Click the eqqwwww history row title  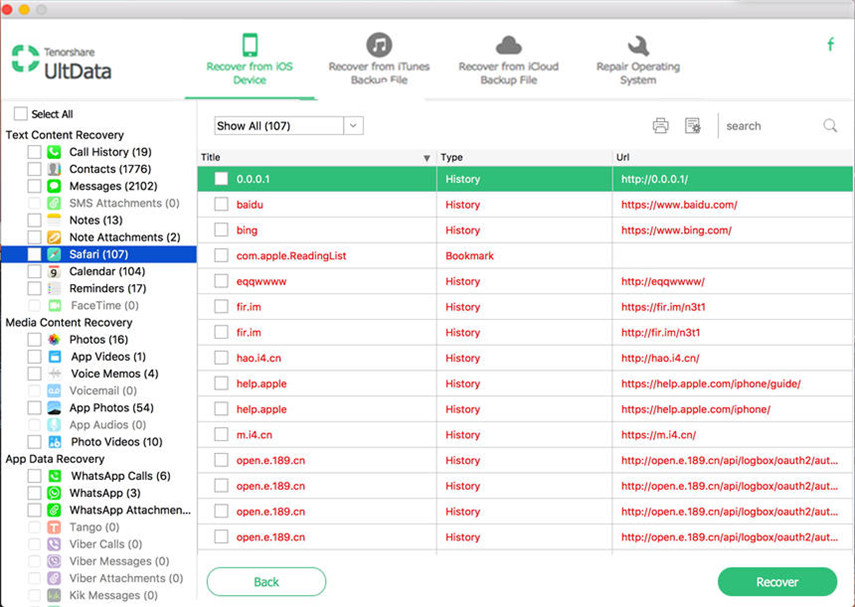point(261,281)
